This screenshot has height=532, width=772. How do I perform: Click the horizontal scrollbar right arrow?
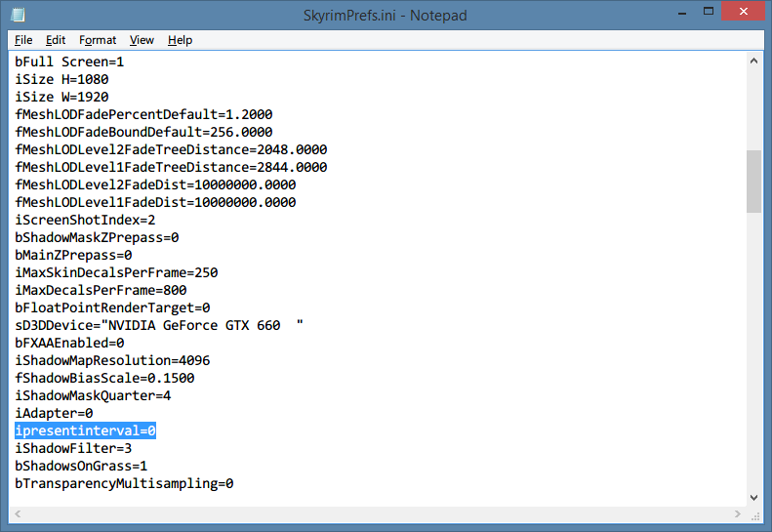pyautogui.click(x=737, y=513)
